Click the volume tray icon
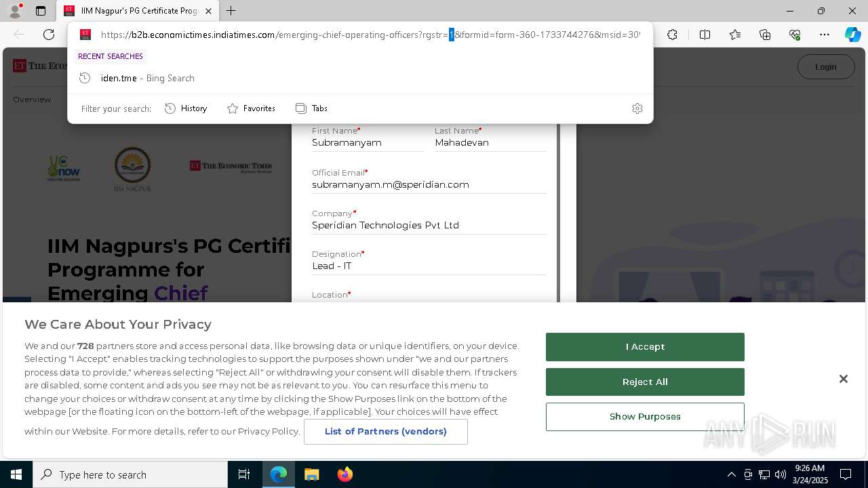This screenshot has height=488, width=868. (781, 474)
